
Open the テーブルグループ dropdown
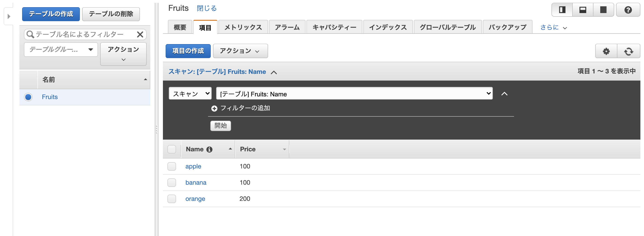tap(61, 49)
